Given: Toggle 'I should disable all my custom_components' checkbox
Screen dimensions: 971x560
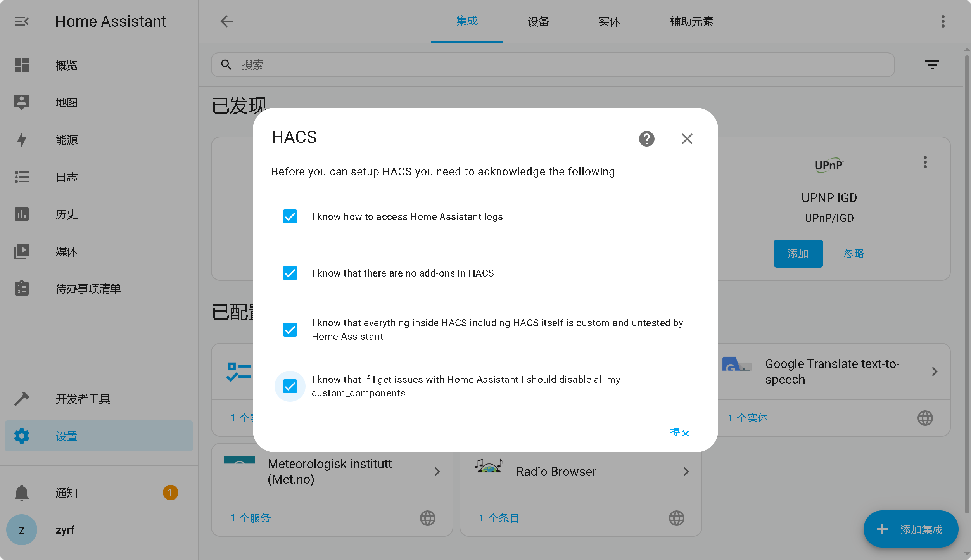Looking at the screenshot, I should [289, 385].
